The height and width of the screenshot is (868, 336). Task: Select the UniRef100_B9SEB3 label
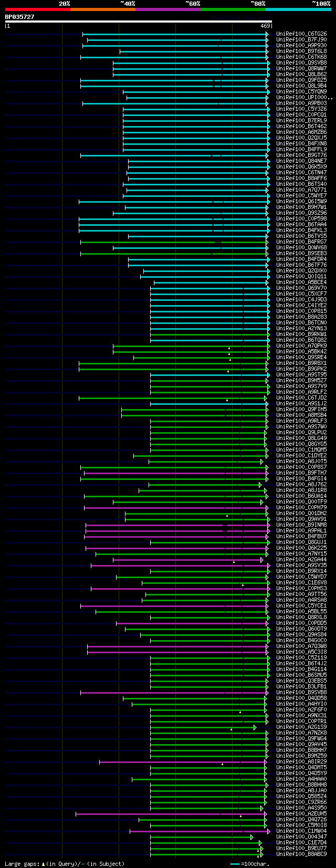301,253
